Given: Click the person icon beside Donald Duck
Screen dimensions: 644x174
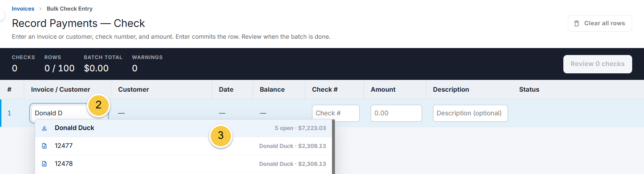Looking at the screenshot, I should coord(44,128).
